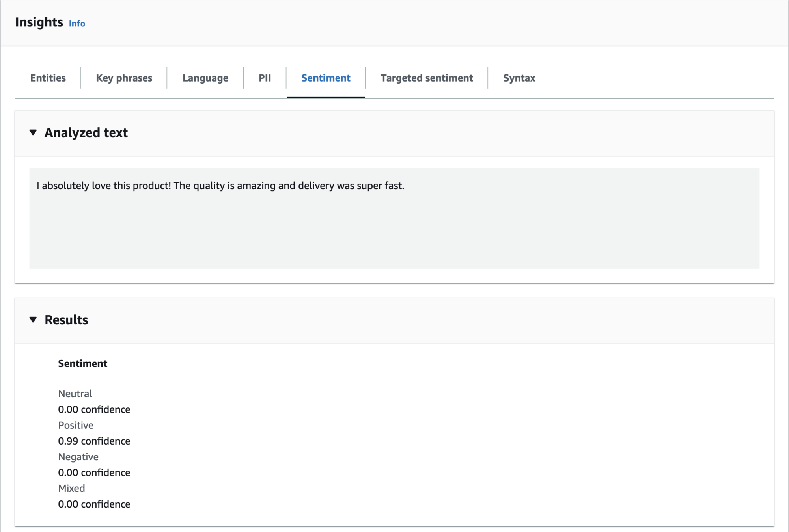
Task: Click the bold Sentiment results heading
Action: pyautogui.click(x=82, y=363)
